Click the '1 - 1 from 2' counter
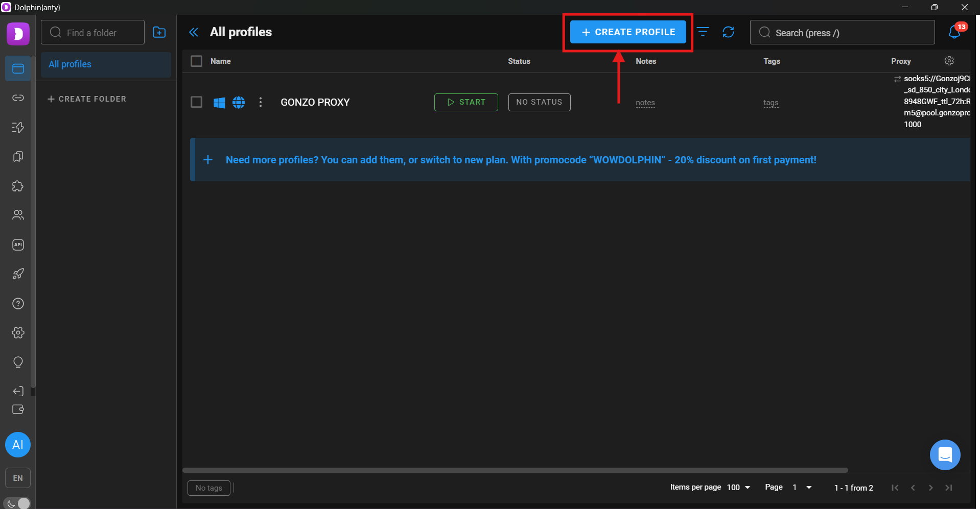This screenshot has height=509, width=980. [854, 488]
